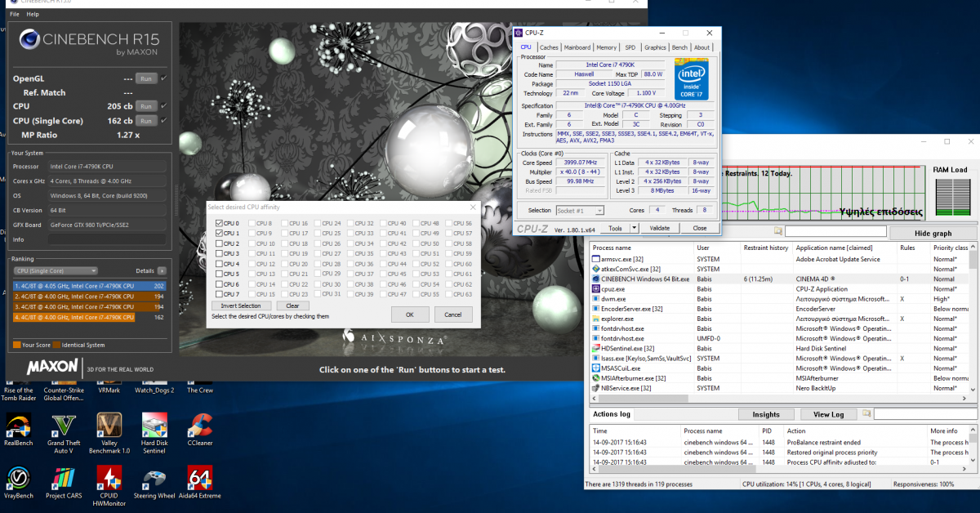Click the NBService.exe process icon
The image size is (980, 513).
point(595,388)
